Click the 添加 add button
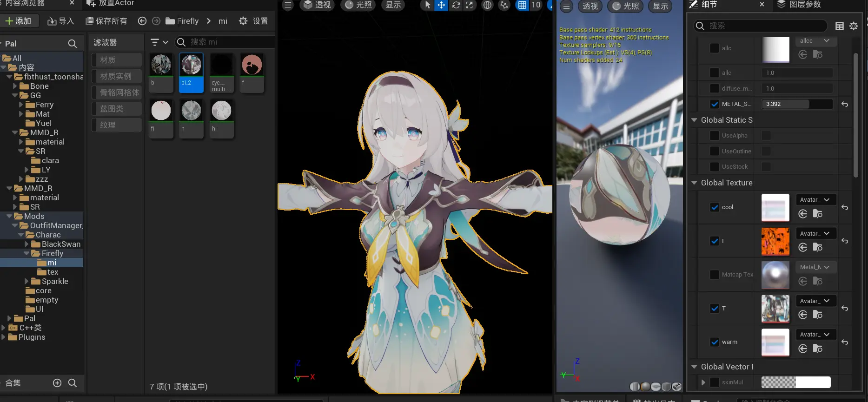This screenshot has width=868, height=402. click(18, 21)
